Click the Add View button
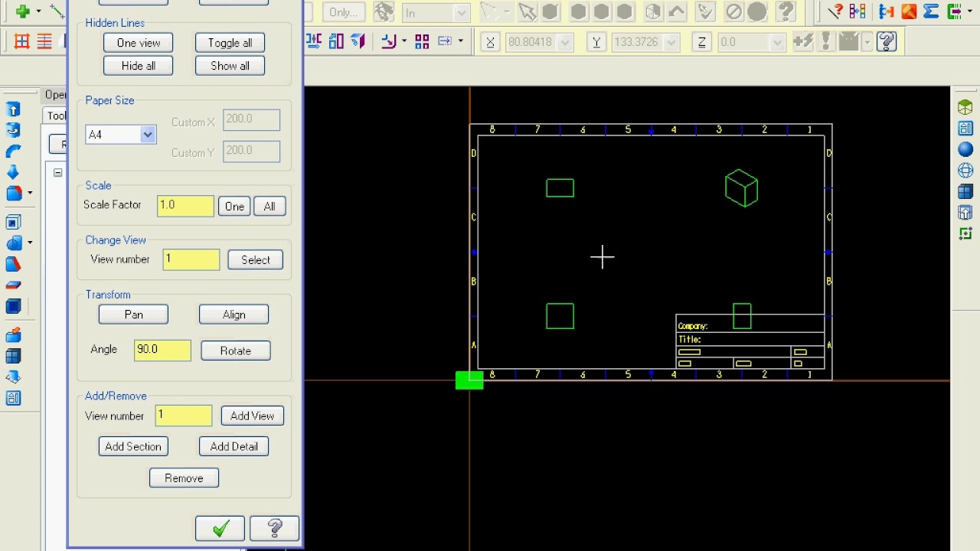 click(x=252, y=416)
